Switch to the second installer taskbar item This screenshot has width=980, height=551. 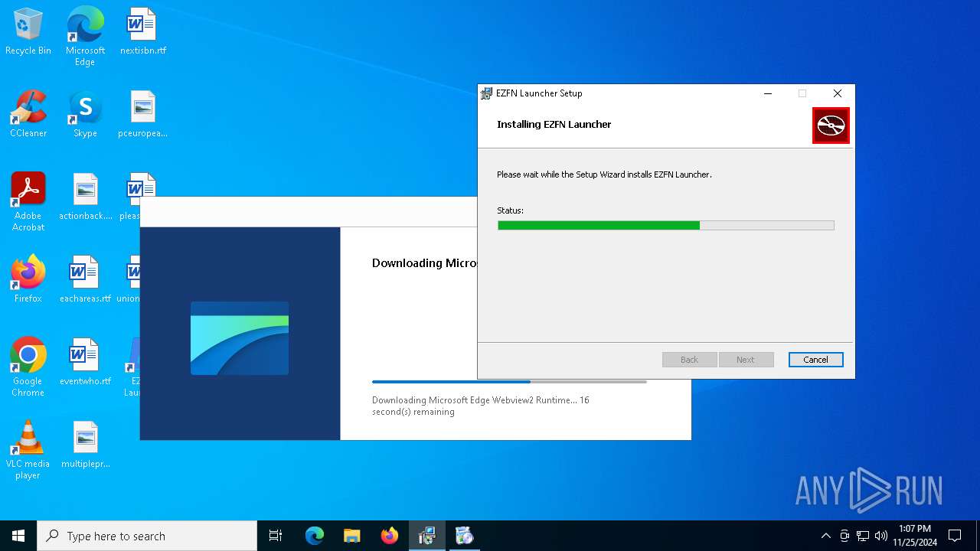pyautogui.click(x=465, y=536)
